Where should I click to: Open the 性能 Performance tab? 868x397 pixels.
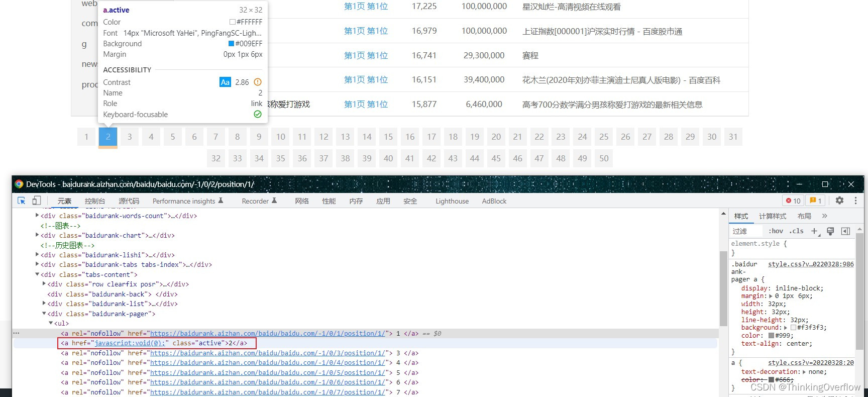point(329,201)
